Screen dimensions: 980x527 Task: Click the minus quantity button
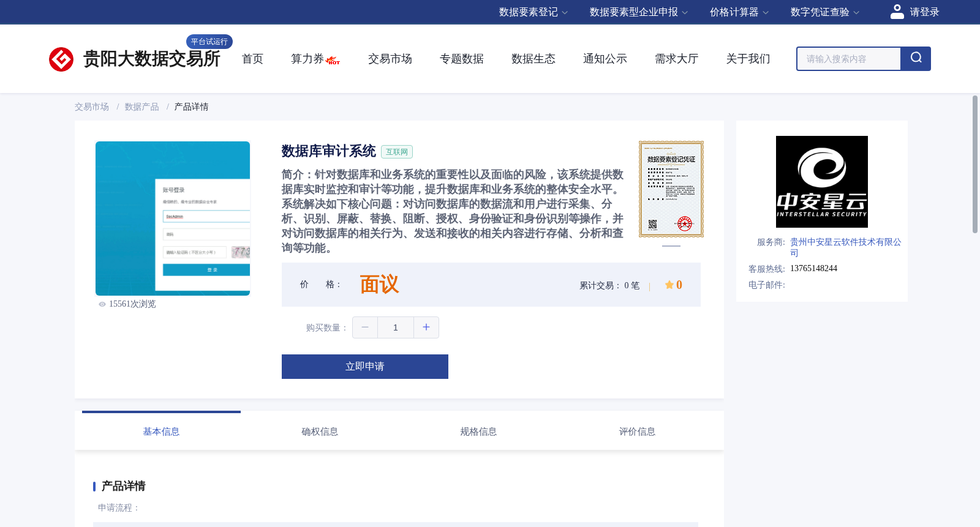pos(365,327)
